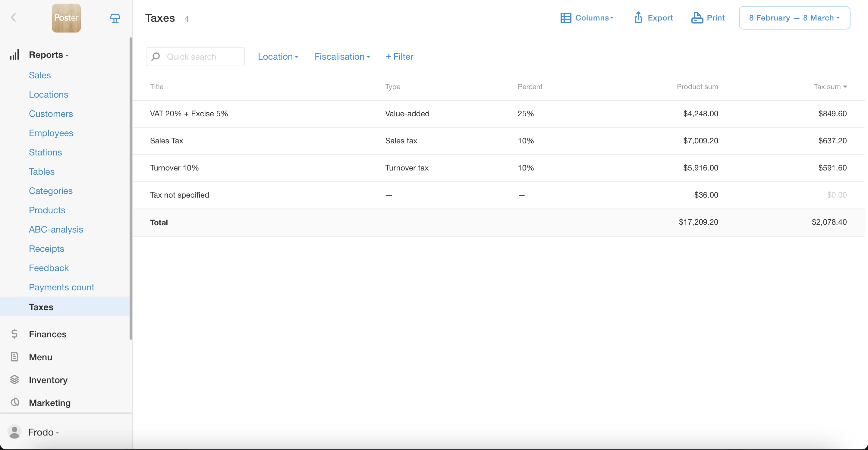Open the ABC-analysis report

pos(56,230)
